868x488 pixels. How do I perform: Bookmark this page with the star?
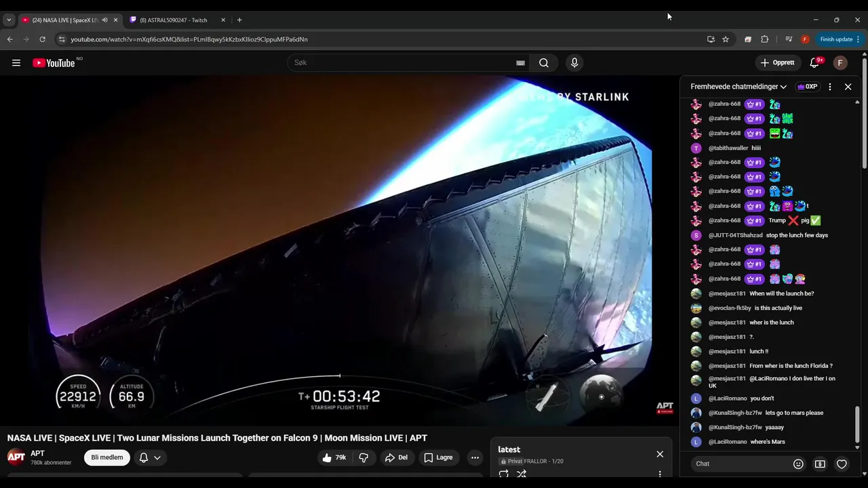(726, 39)
